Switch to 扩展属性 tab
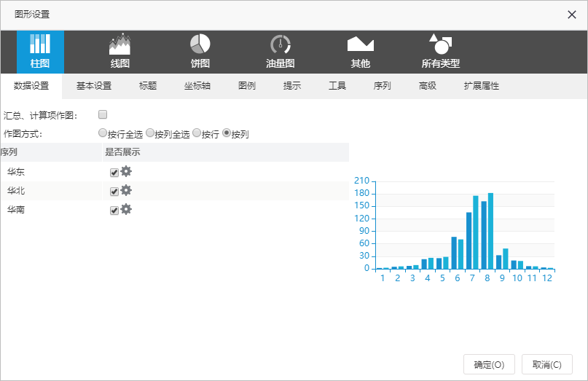Viewport: 588px width, 381px height. point(482,86)
